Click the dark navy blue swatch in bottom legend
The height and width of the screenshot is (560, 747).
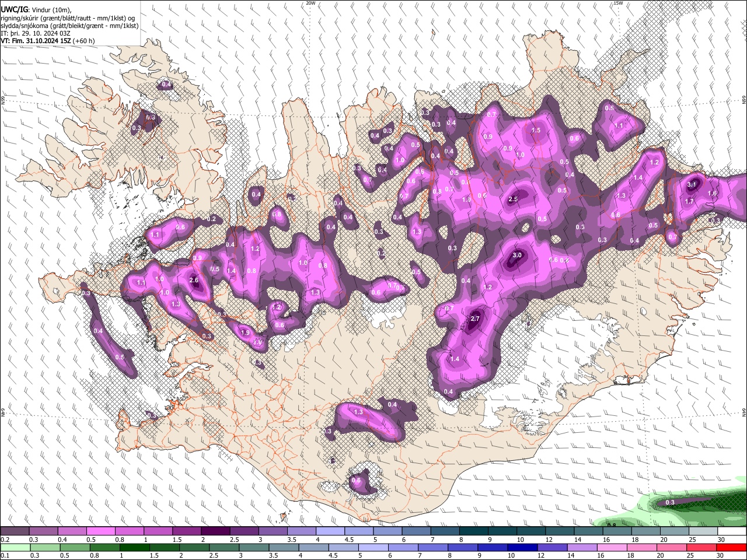pyautogui.click(x=522, y=548)
